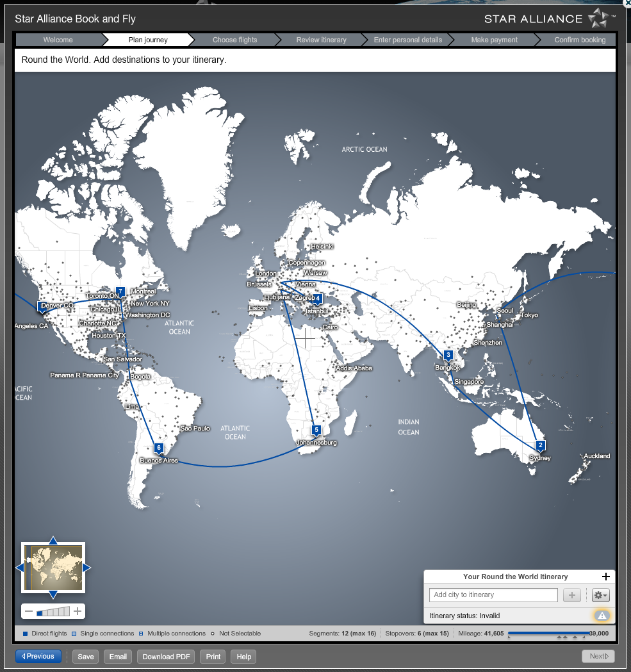The image size is (631, 672).
Task: Select the Sydney stop marker numbered 2
Action: (x=540, y=445)
